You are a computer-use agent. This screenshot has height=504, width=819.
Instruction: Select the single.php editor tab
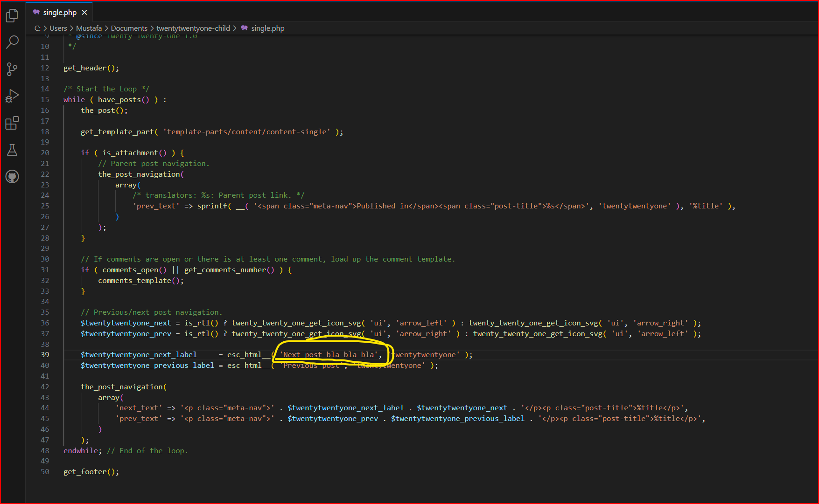point(60,13)
